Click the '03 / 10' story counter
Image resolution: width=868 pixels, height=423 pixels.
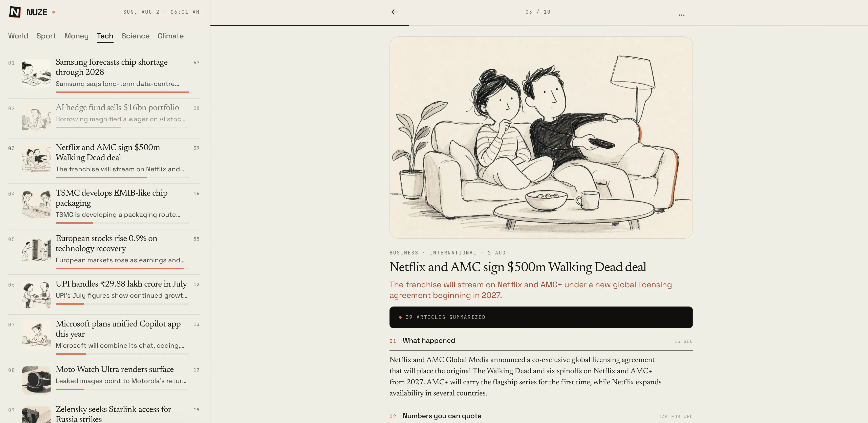(x=538, y=12)
